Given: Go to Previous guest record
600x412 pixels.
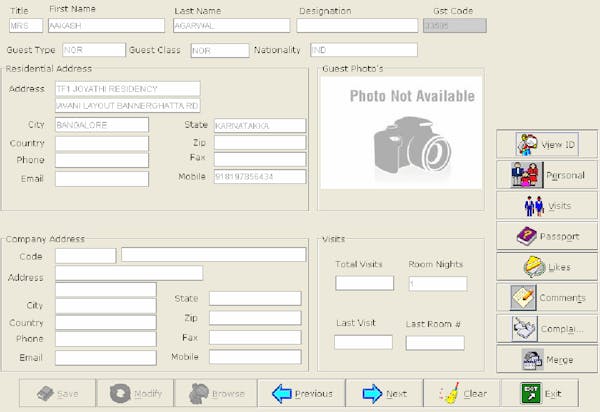Looking at the screenshot, I should coord(302,393).
